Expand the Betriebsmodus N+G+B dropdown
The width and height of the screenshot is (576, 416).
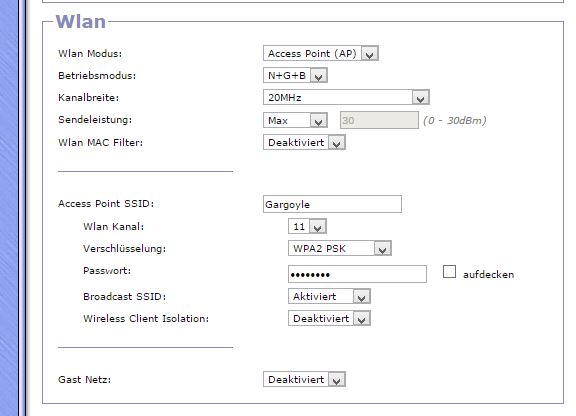coord(295,76)
